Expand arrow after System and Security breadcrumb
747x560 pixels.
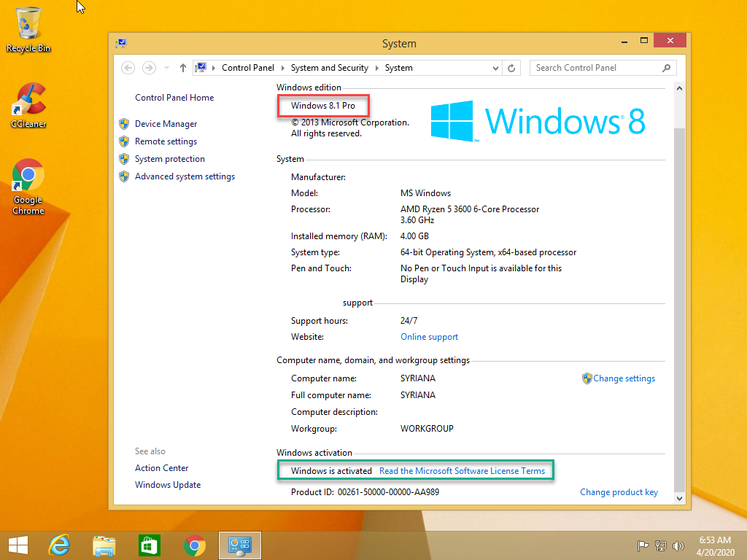tap(376, 68)
